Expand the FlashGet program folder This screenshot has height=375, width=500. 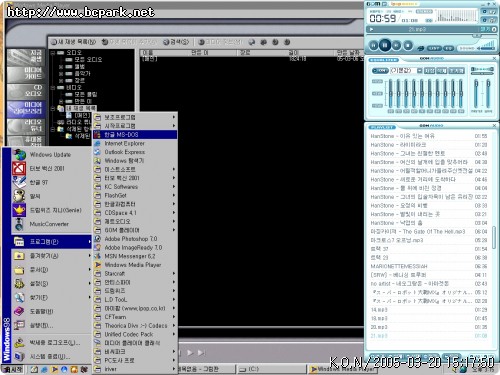coord(135,195)
